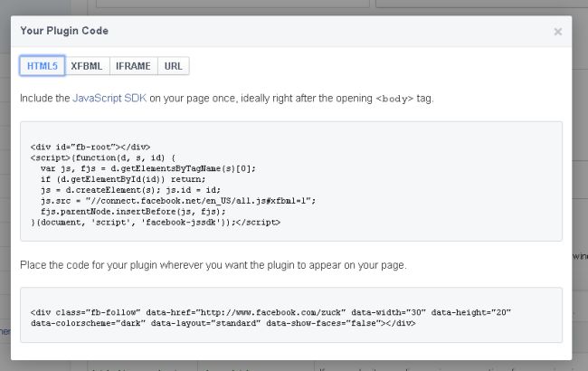
Task: Select the HTML5 tab
Action: [42, 66]
